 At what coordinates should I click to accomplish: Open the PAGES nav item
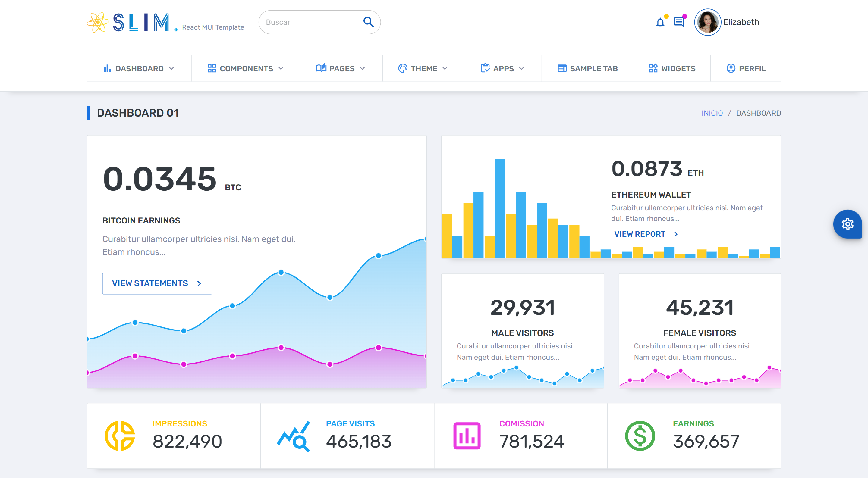coord(342,68)
